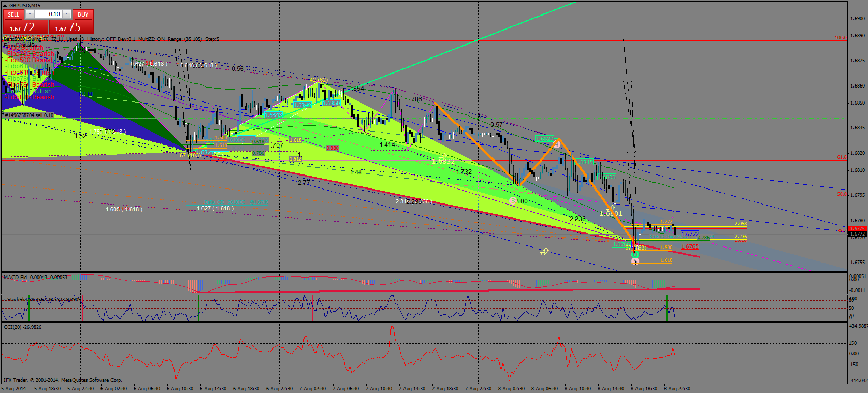Click the blue boxed 1.6772 price label
The height and width of the screenshot is (393, 868).
tap(689, 234)
